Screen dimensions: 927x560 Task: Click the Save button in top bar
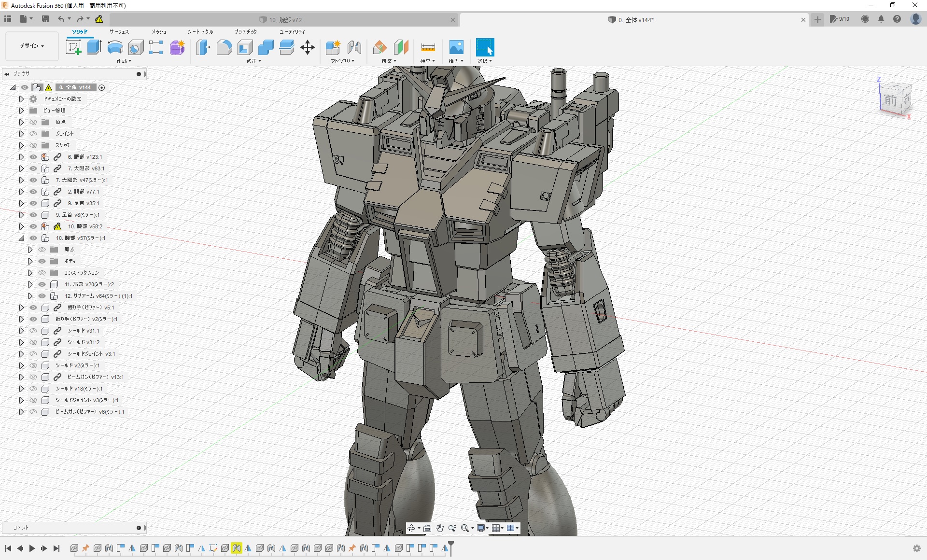tap(45, 19)
